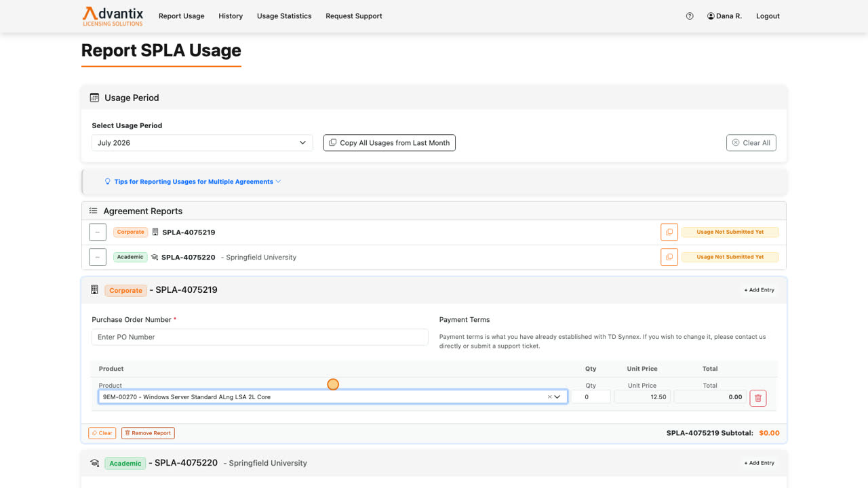This screenshot has width=868, height=488.
Task: Click the graduation cap icon in the Academic section header
Action: point(95,464)
